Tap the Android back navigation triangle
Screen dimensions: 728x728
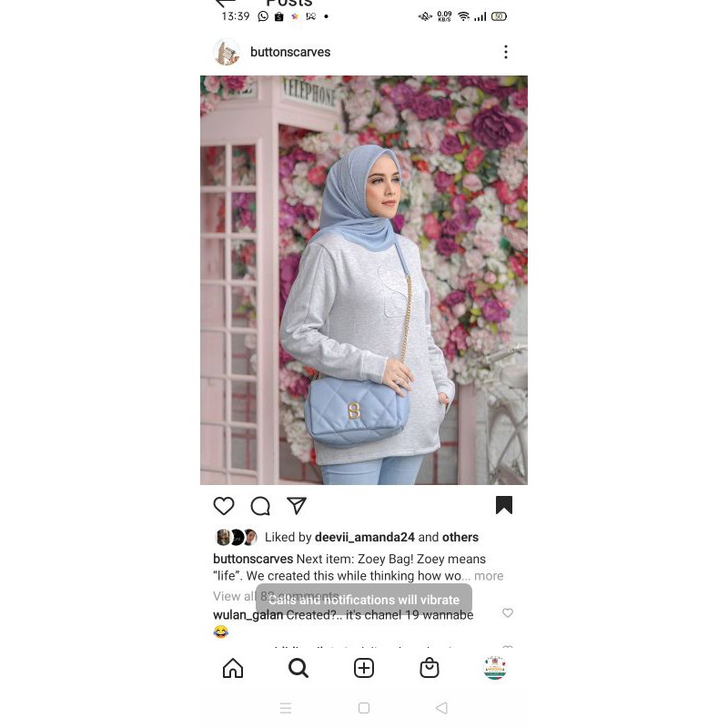(x=441, y=708)
